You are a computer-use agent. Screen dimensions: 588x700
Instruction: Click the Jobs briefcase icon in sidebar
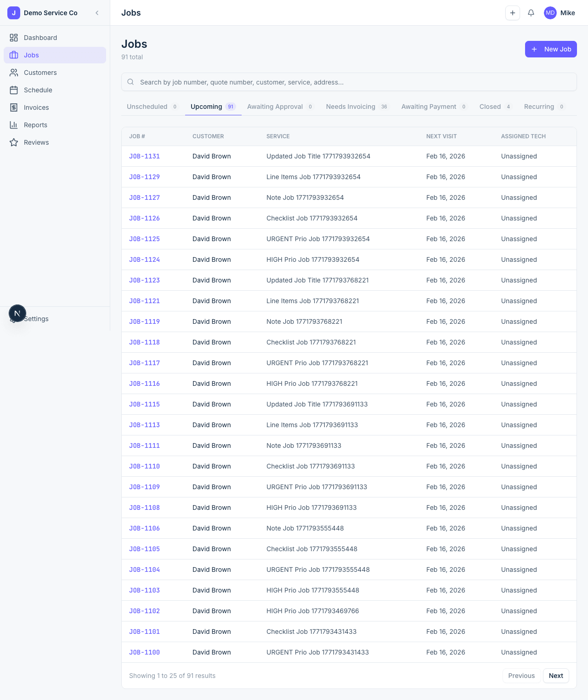point(14,55)
